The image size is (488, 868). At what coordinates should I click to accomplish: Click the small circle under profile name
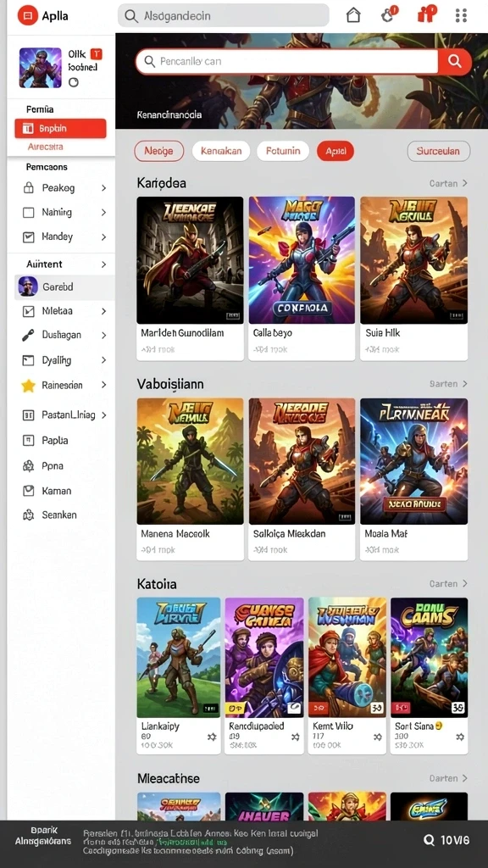73,82
